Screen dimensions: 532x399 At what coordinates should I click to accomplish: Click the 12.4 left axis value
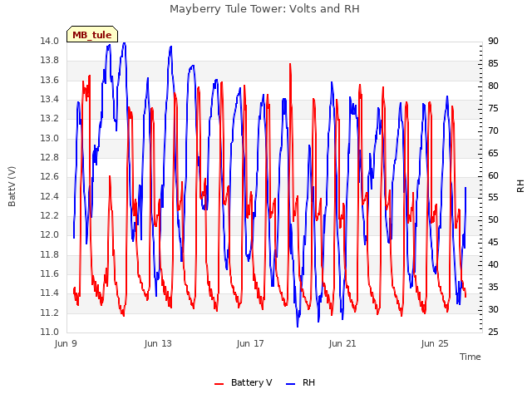pos(50,196)
